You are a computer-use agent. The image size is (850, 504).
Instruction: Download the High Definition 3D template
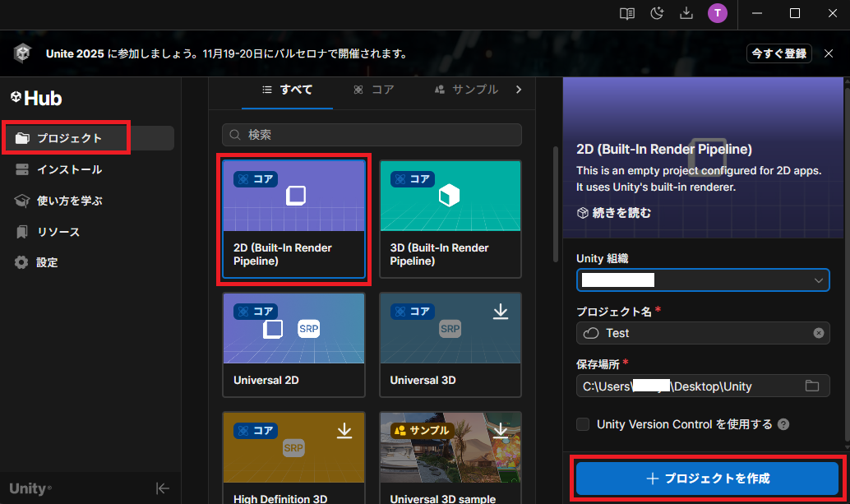coord(344,431)
